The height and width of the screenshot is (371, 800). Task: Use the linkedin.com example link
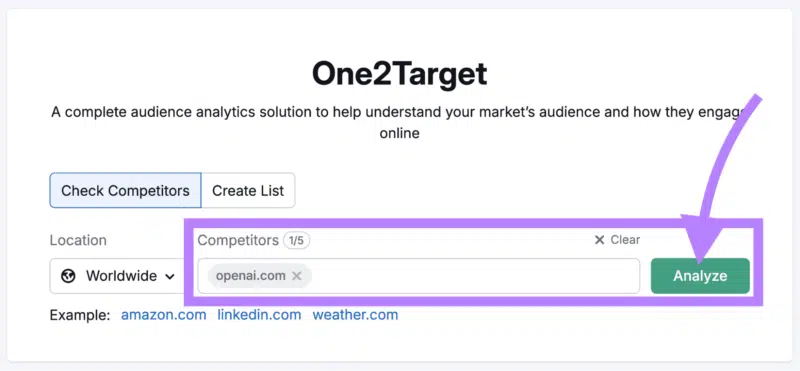point(259,315)
